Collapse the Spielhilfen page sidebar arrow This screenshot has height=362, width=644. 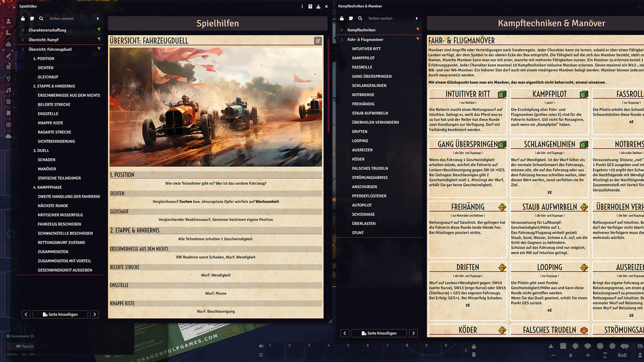[x=98, y=19]
